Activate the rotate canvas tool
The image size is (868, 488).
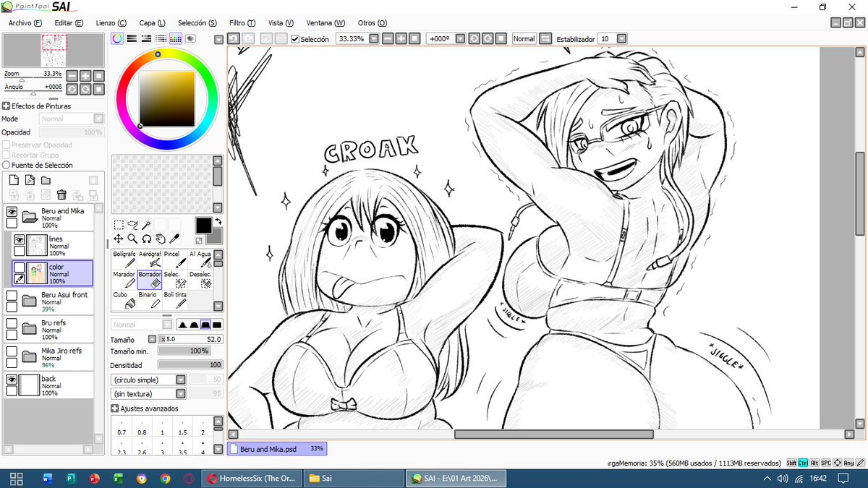point(146,238)
